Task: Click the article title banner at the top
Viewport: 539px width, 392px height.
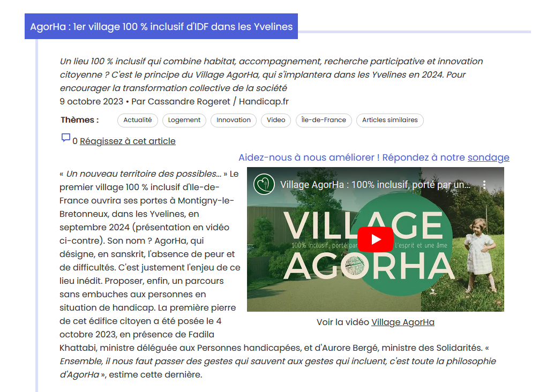Action: [x=161, y=26]
